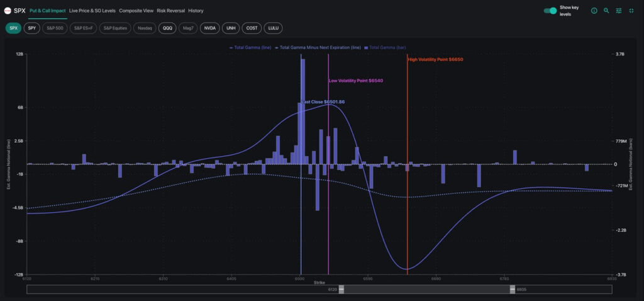
Task: Open the Composite View tab
Action: tap(136, 11)
